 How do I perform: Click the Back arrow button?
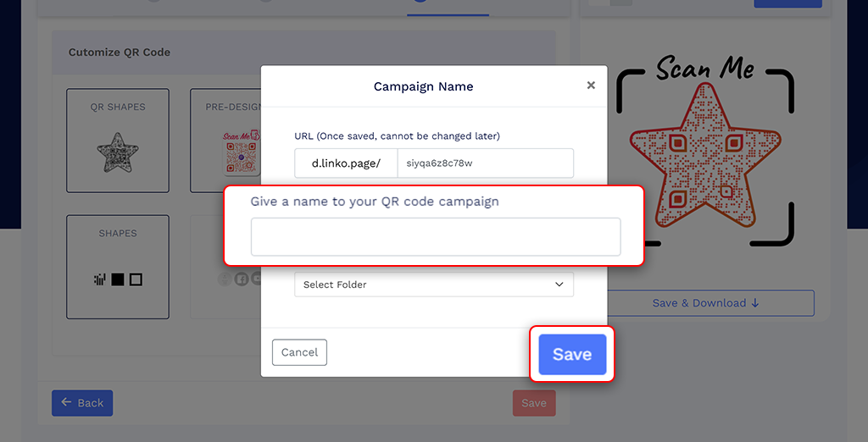point(82,403)
